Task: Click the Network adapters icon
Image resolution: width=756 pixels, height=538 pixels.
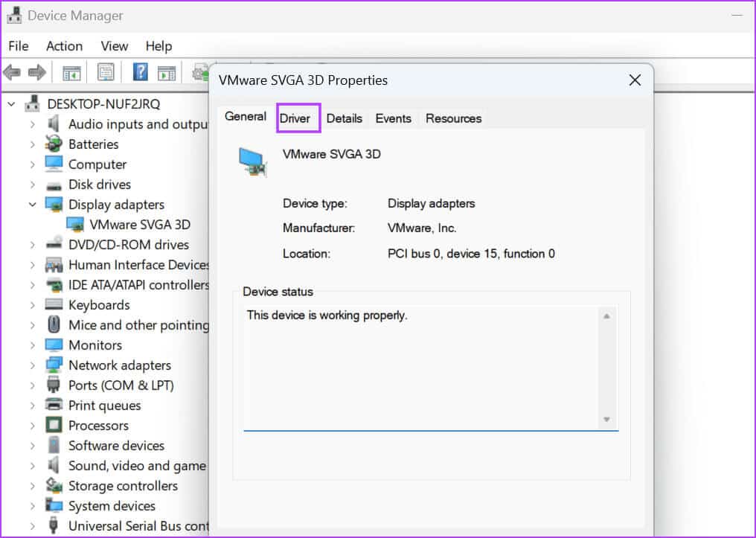Action: (54, 365)
